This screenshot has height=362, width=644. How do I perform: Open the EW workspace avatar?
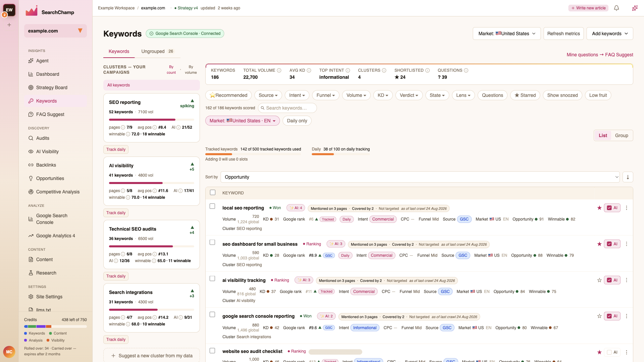point(9,10)
